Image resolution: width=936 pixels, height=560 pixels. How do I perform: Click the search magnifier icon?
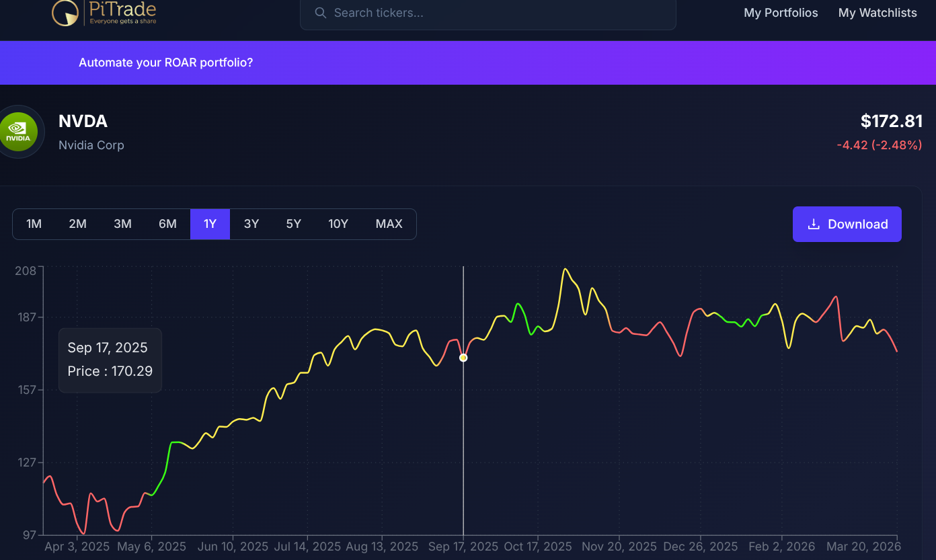[x=320, y=13]
